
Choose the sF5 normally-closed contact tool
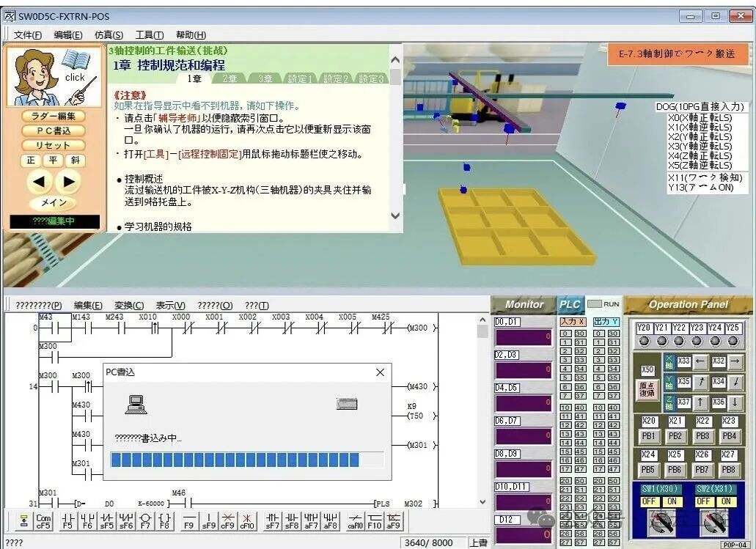pos(106,521)
